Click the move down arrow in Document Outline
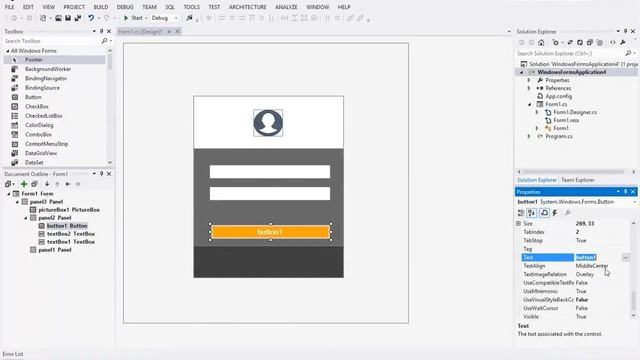Image resolution: width=640 pixels, height=360 pixels. (x=47, y=184)
